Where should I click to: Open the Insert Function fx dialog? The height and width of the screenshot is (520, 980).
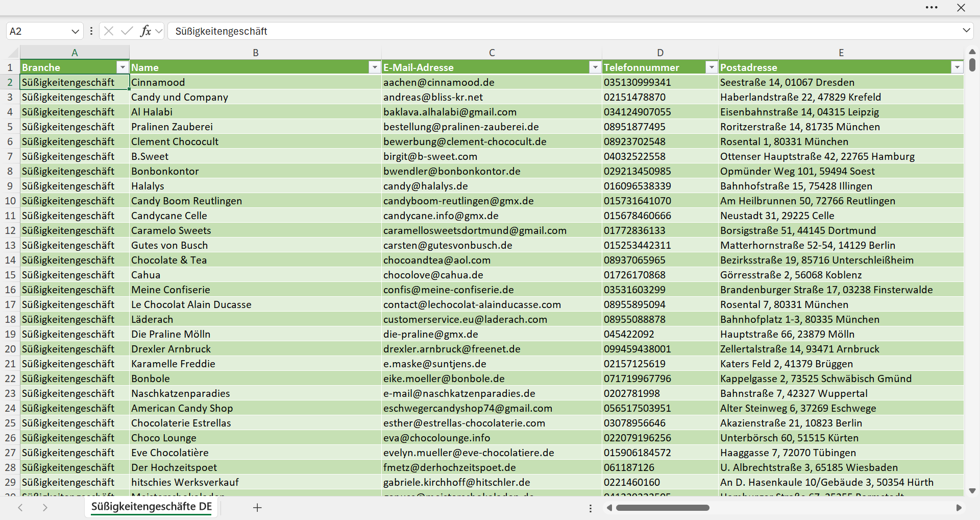(145, 31)
